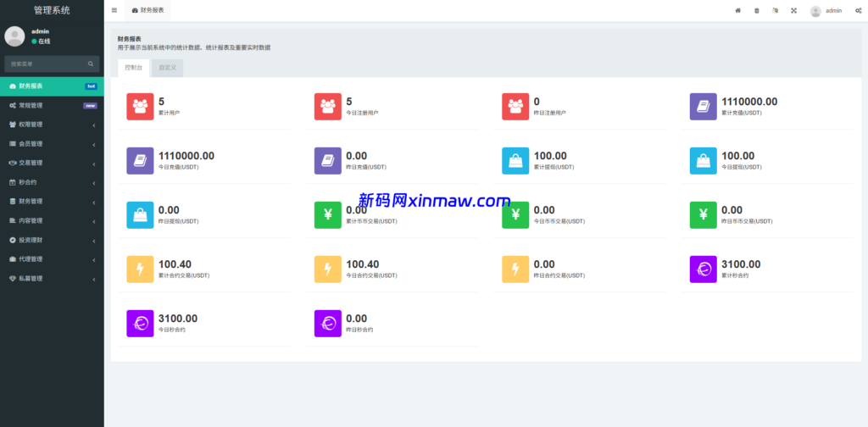Click the 在线 status text under admin
868x427 pixels.
click(x=44, y=42)
